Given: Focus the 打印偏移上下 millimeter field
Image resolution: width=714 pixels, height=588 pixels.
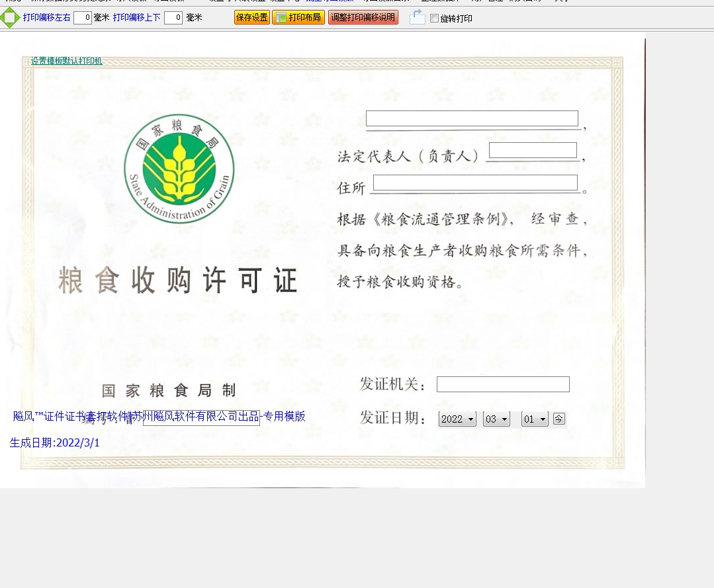Looking at the screenshot, I should click(x=173, y=18).
